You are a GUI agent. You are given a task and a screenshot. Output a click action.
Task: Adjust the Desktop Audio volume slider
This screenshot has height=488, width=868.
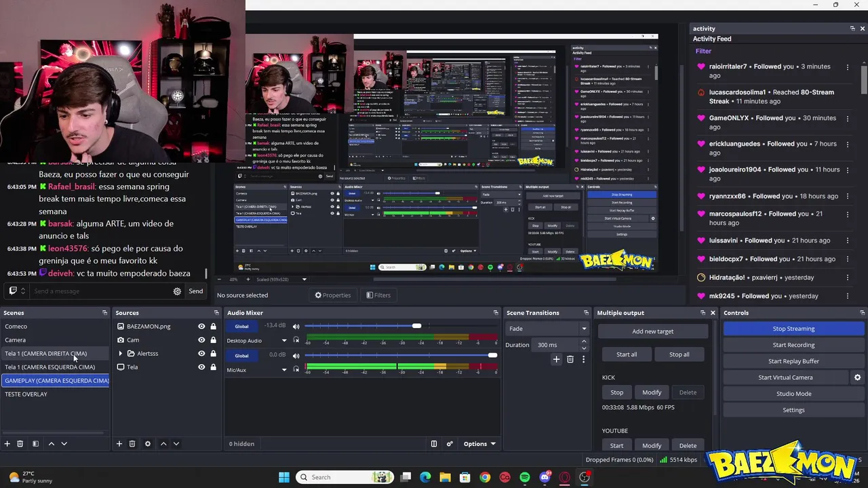pyautogui.click(x=401, y=326)
